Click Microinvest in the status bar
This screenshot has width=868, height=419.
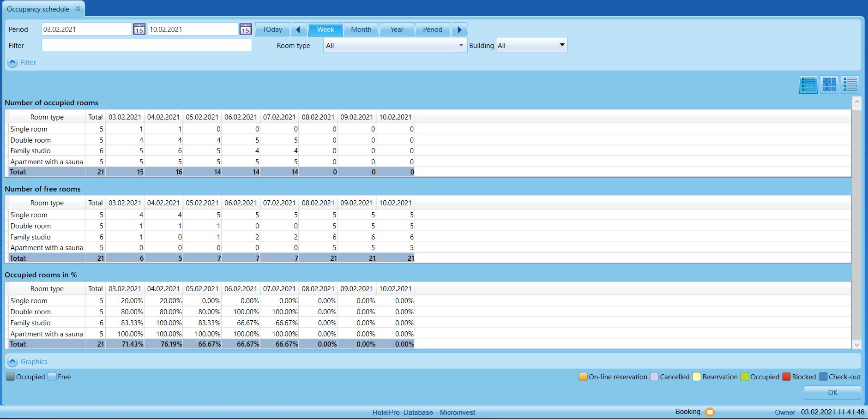[458, 413]
